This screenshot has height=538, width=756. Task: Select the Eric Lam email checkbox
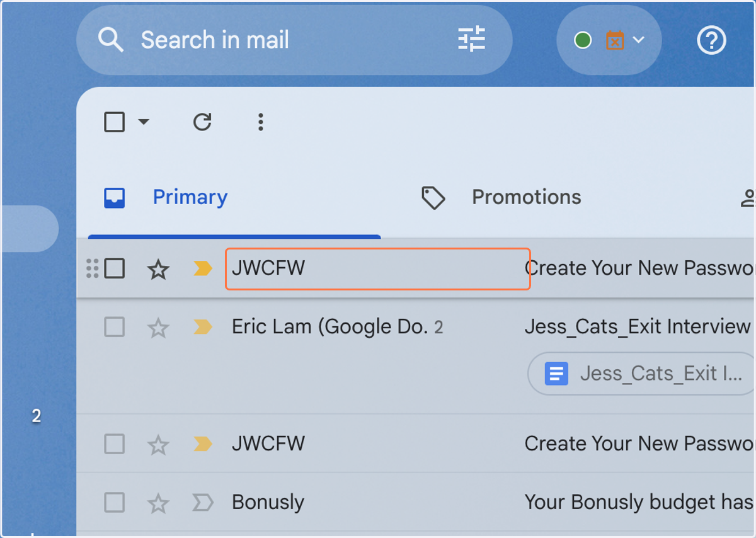114,327
